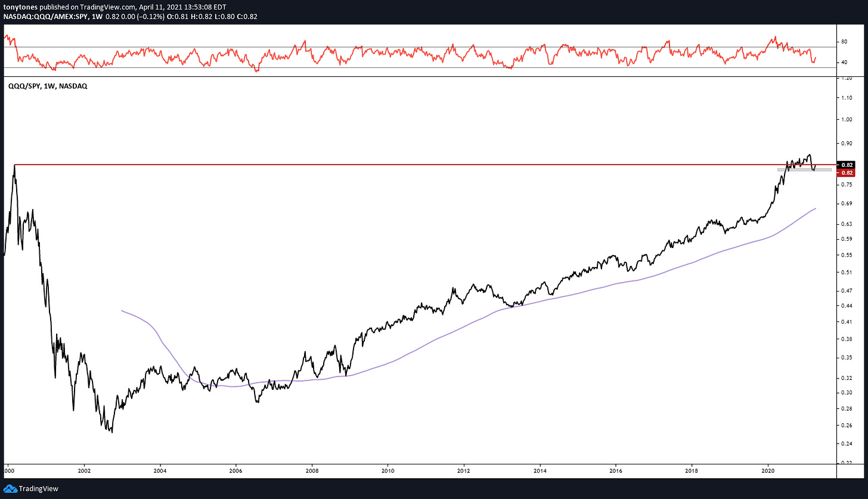Click the price axis value 0.30
This screenshot has height=499, width=868.
[x=846, y=392]
